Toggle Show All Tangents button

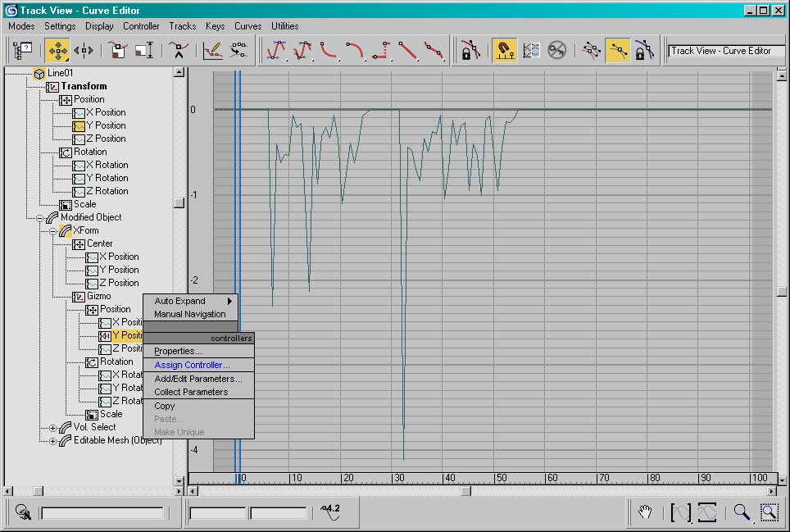[592, 50]
